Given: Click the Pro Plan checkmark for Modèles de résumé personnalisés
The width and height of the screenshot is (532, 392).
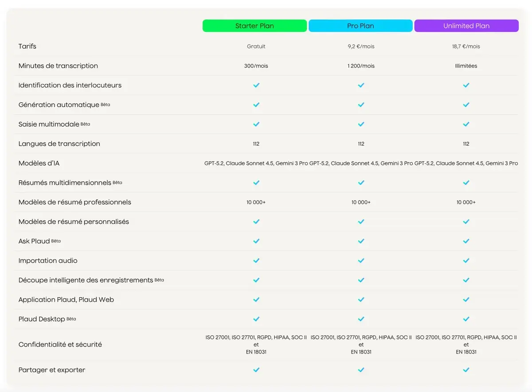Looking at the screenshot, I should click(361, 221).
